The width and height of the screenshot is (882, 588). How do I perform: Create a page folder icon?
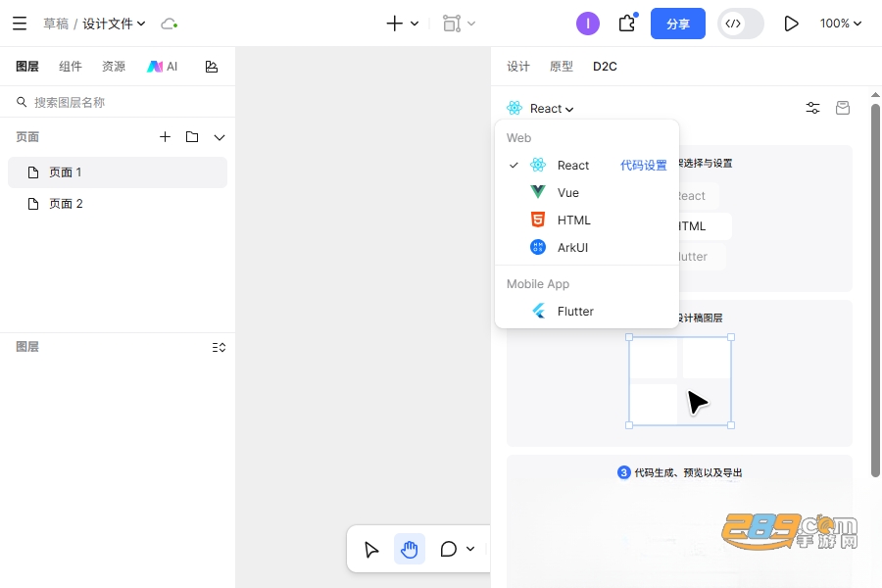point(192,137)
